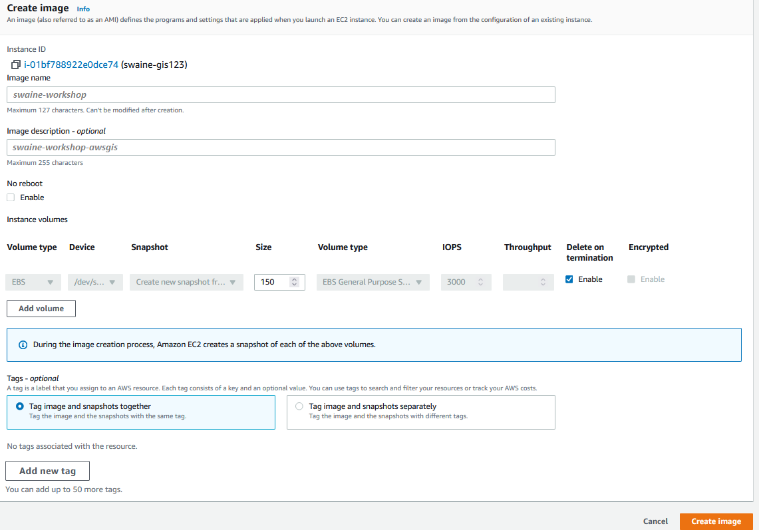The height and width of the screenshot is (532, 759).
Task: Click the Snapshot column header
Action: tap(150, 247)
